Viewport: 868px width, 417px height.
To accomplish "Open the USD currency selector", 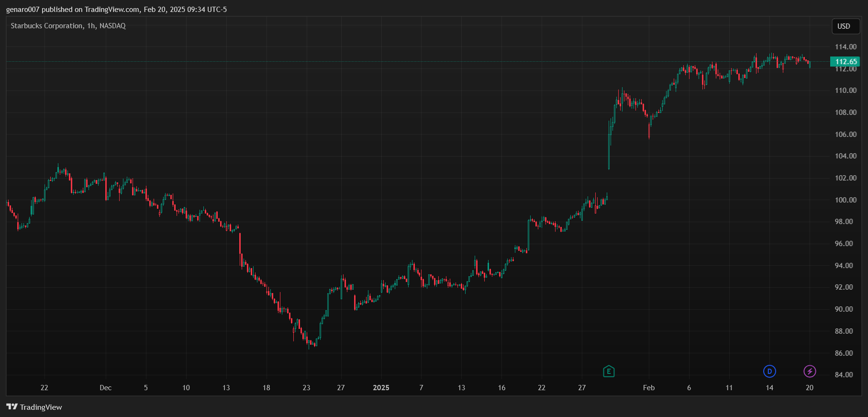I will point(846,26).
